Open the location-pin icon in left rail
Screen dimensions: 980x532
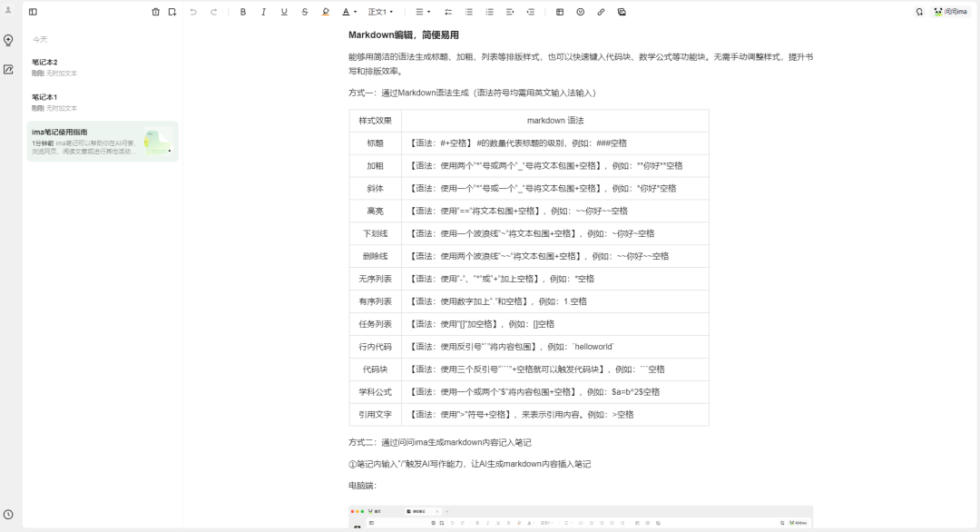pos(8,40)
